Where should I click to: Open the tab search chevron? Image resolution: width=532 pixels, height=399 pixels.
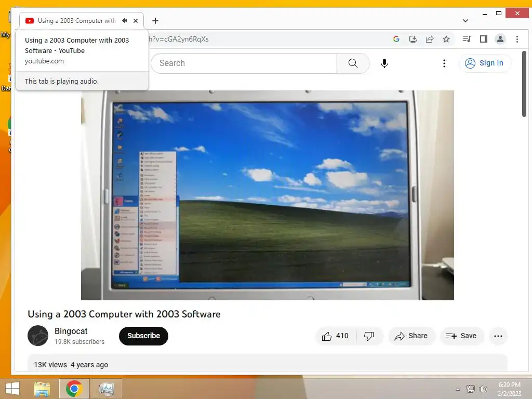(x=465, y=21)
